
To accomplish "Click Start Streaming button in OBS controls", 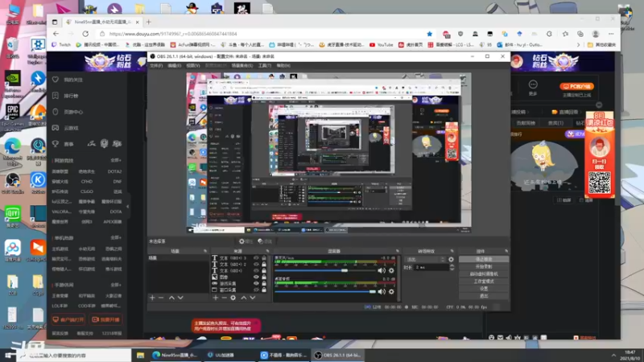I will pos(484,259).
